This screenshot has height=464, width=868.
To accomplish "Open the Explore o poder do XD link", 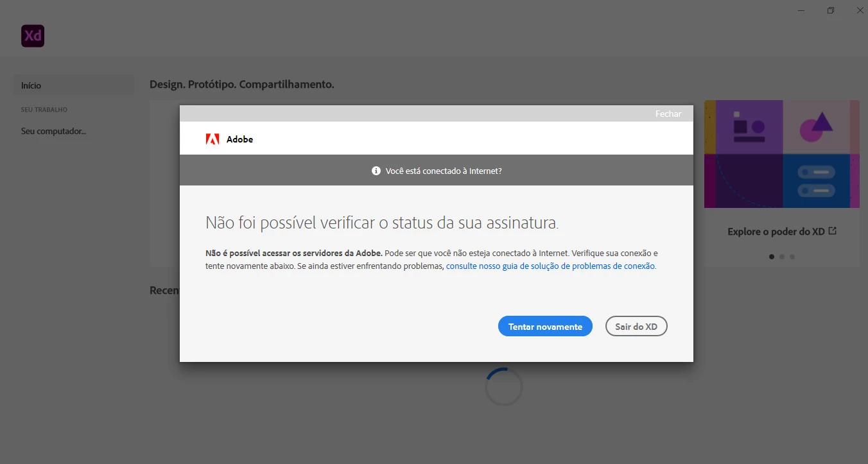I will coord(776,232).
